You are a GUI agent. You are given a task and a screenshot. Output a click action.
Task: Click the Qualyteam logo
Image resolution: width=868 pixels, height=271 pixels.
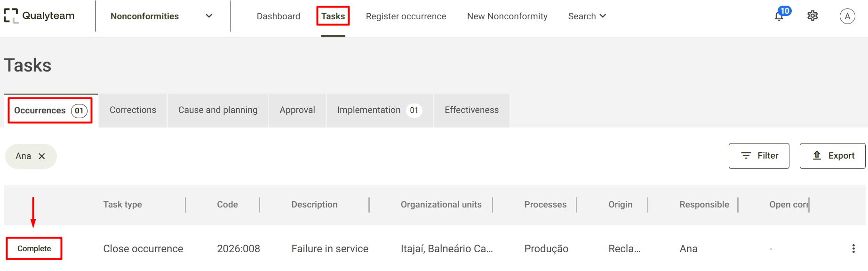click(x=39, y=16)
